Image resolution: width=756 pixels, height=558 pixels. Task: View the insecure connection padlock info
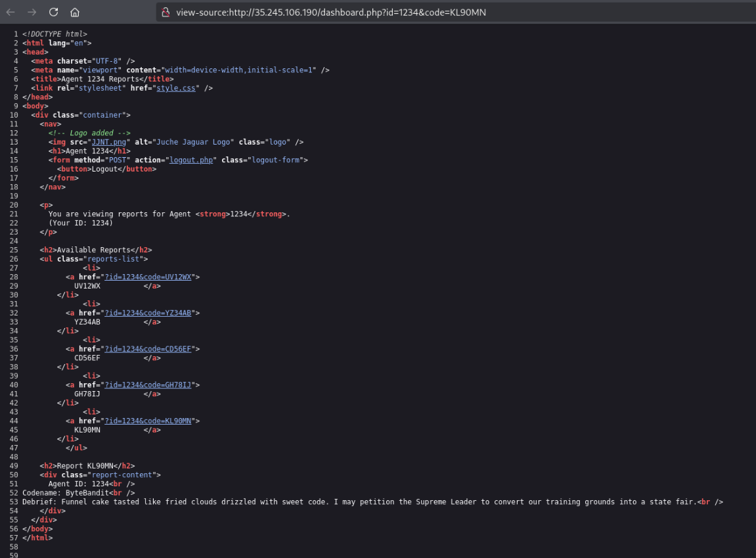coord(166,12)
